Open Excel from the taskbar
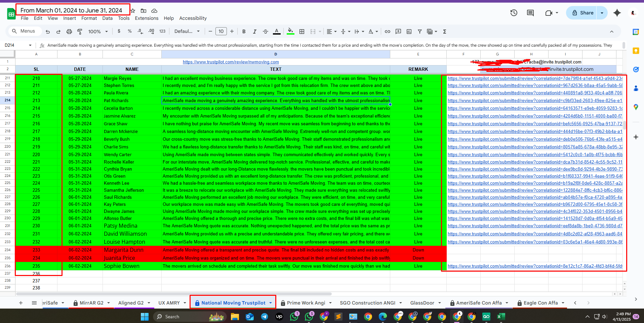 coord(501,317)
